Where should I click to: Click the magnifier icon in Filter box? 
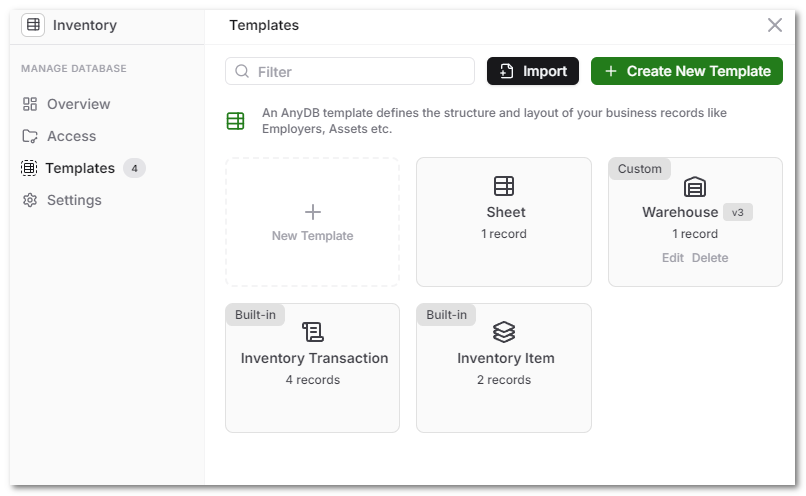tap(242, 71)
